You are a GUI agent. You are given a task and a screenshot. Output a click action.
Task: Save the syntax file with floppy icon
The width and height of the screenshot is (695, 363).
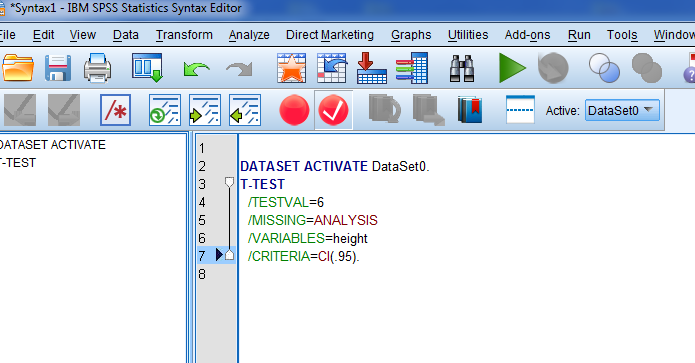(58, 68)
